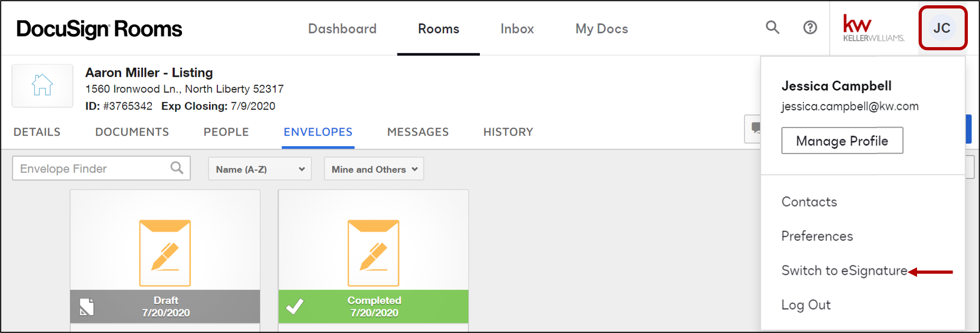Open search with the magnifying glass icon
This screenshot has height=333, width=980.
point(773,28)
